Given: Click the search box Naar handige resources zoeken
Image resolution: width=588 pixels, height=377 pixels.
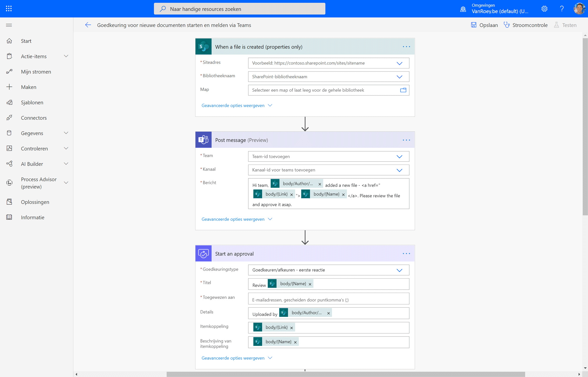Looking at the screenshot, I should [x=240, y=9].
